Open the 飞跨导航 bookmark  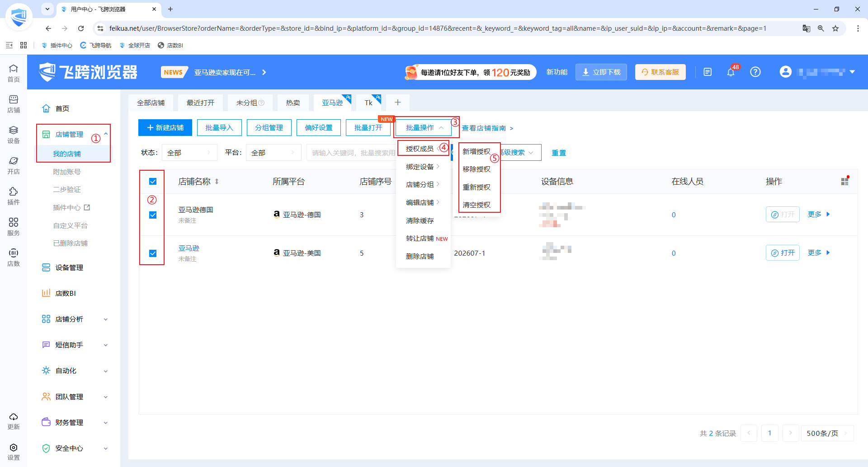(x=95, y=45)
